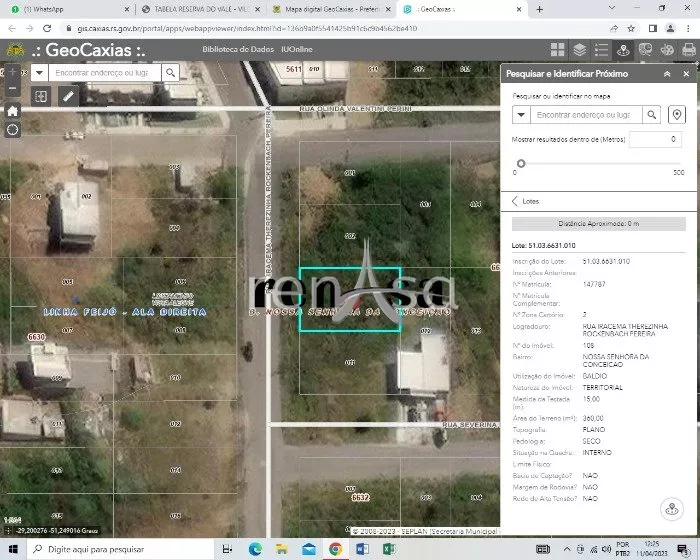Click the magnifier on map search bar
Screen dimensions: 700x560
(x=171, y=72)
